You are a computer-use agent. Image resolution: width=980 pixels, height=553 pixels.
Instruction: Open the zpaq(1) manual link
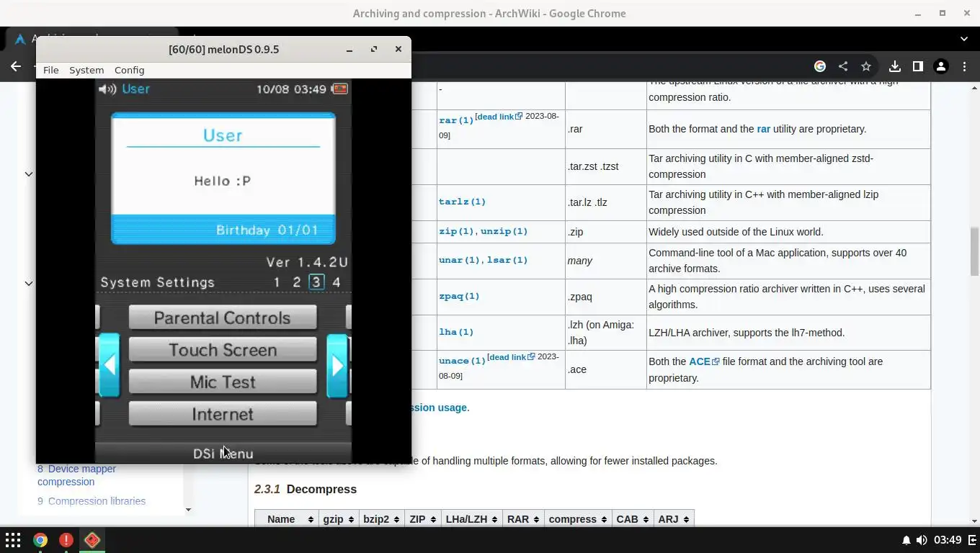(459, 296)
